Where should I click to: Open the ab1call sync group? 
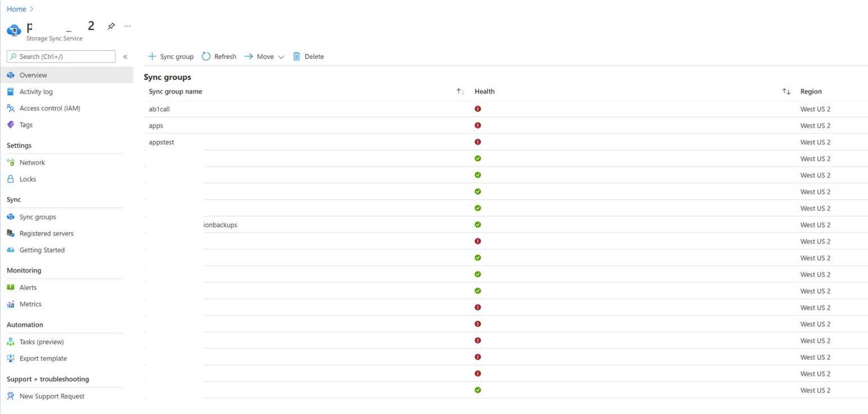(159, 109)
